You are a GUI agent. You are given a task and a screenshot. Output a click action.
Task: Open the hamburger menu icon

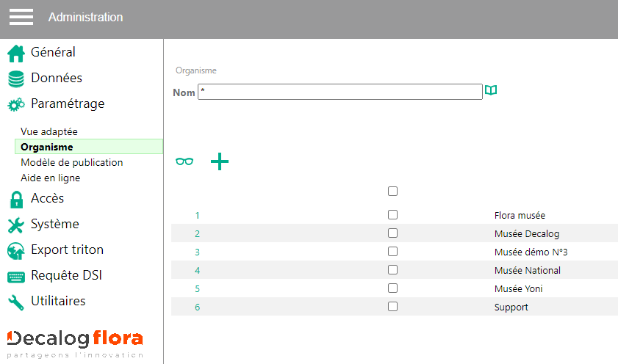tap(21, 17)
